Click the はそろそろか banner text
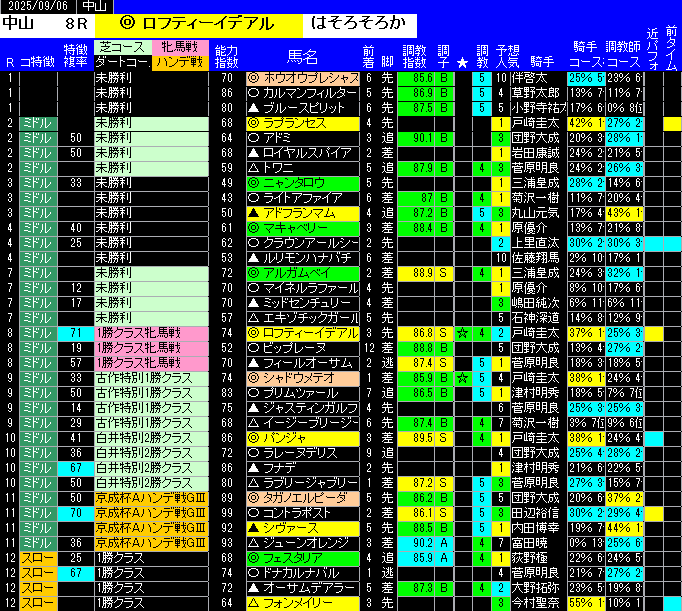The width and height of the screenshot is (682, 611). (x=359, y=23)
